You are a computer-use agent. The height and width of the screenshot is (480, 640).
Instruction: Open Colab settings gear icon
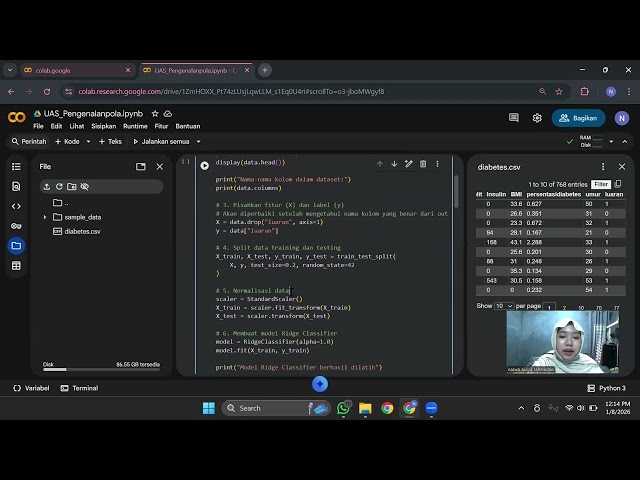(x=537, y=118)
